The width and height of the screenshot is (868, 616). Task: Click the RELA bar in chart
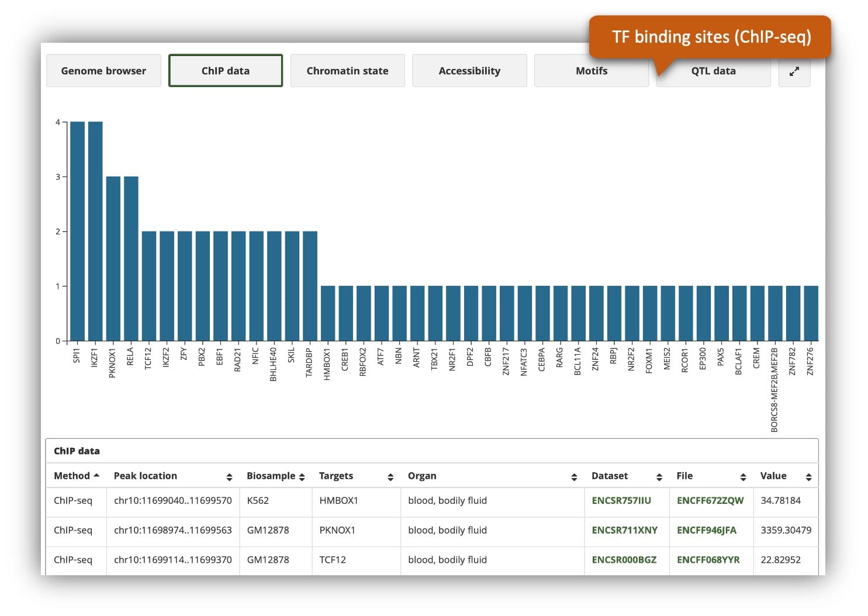point(131,258)
